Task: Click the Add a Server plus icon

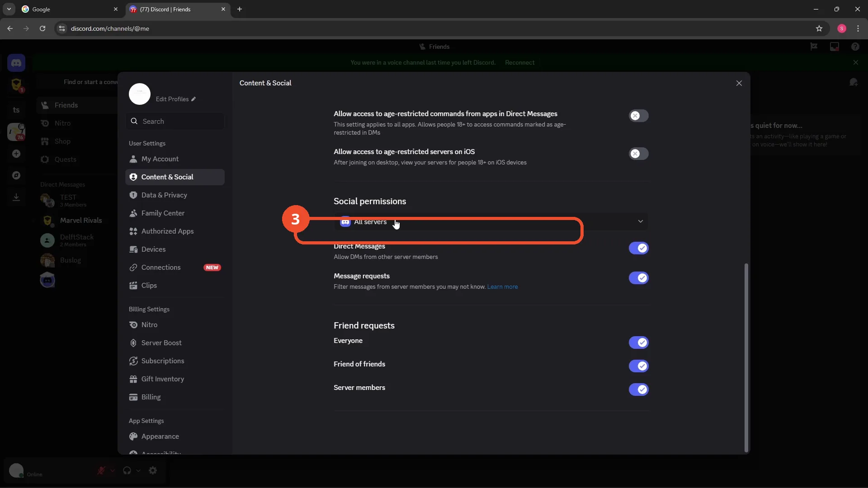Action: (16, 154)
